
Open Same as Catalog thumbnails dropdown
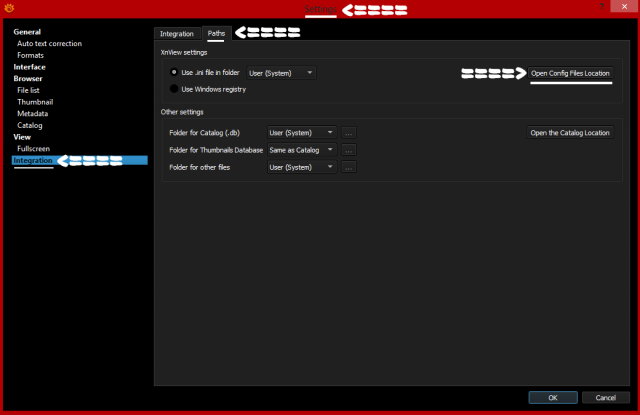tap(302, 150)
